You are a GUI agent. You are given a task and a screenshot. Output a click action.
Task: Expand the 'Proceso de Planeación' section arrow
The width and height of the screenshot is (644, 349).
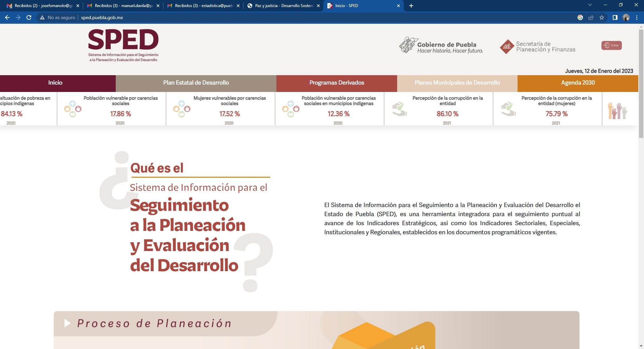(67, 323)
